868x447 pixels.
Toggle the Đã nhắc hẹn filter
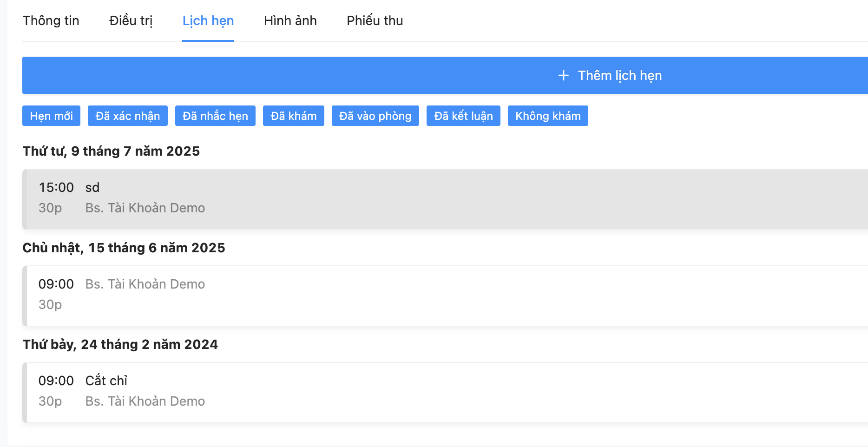click(x=215, y=116)
